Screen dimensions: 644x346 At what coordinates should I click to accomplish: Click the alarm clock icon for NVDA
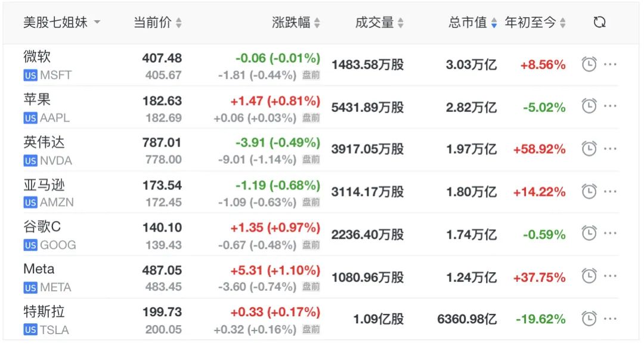click(589, 149)
